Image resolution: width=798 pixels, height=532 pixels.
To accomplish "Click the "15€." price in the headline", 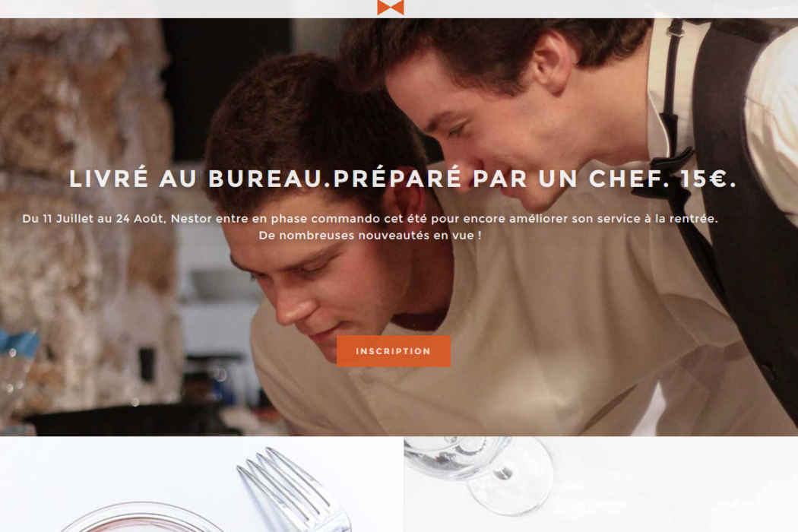I will (x=708, y=179).
